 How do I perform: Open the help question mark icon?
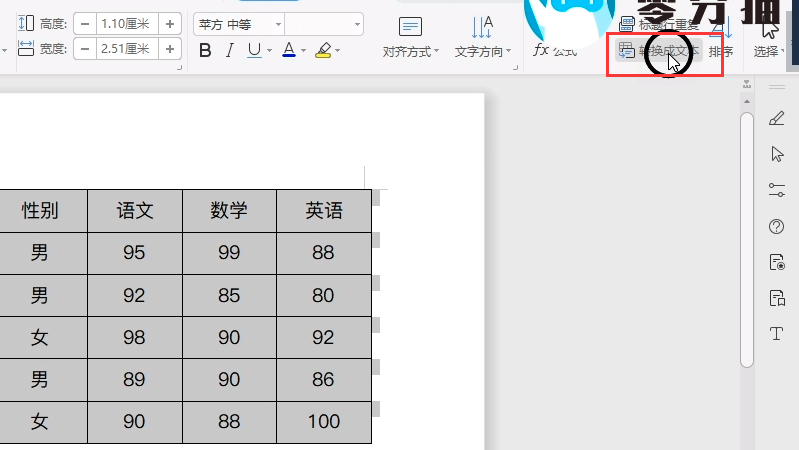click(x=776, y=226)
